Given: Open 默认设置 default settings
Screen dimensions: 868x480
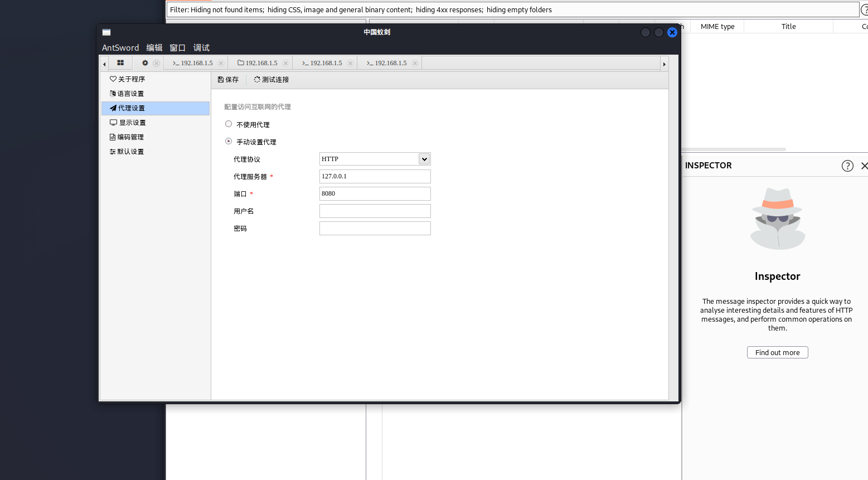Looking at the screenshot, I should click(156, 152).
